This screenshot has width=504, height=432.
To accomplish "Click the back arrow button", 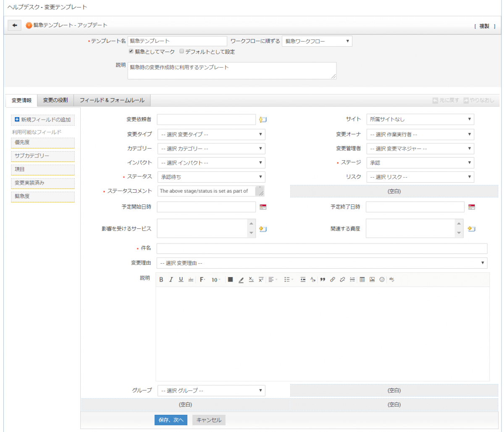I will (14, 26).
